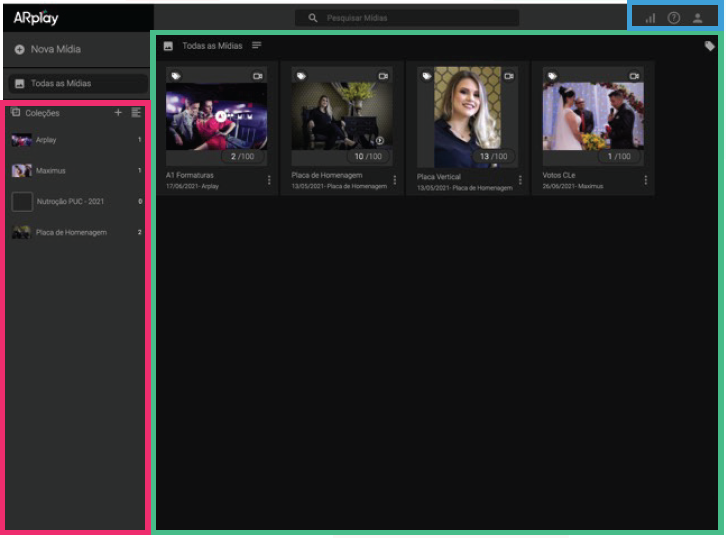
Task: Click the video icon on Votos CLe card
Action: pyautogui.click(x=634, y=76)
